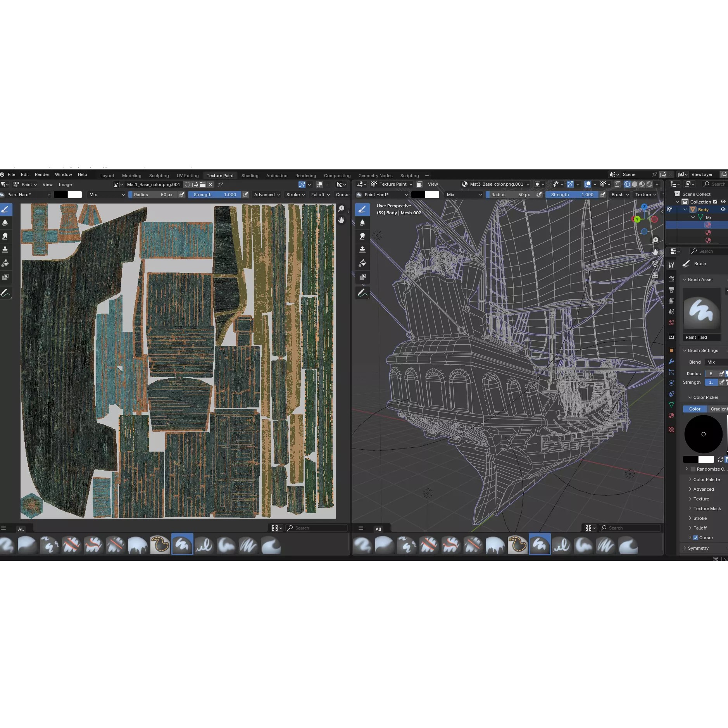Screen dimensions: 728x728
Task: Activate the Annotate tool in the image editor
Action: coord(5,293)
